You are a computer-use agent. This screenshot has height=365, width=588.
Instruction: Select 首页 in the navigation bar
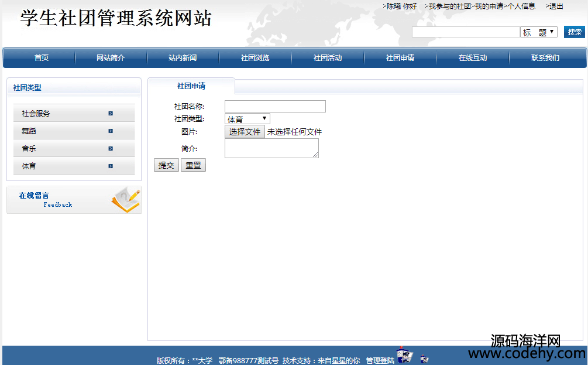click(x=42, y=58)
